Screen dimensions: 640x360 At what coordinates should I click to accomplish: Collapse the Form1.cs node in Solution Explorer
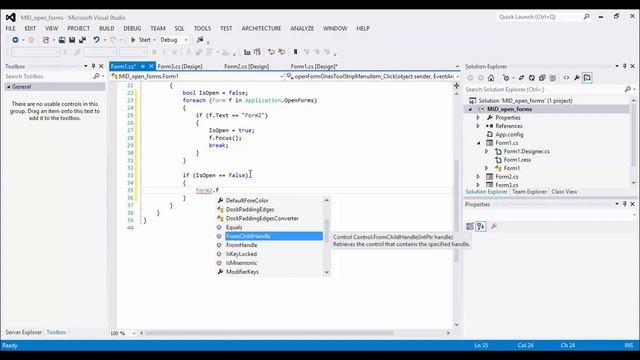point(478,143)
